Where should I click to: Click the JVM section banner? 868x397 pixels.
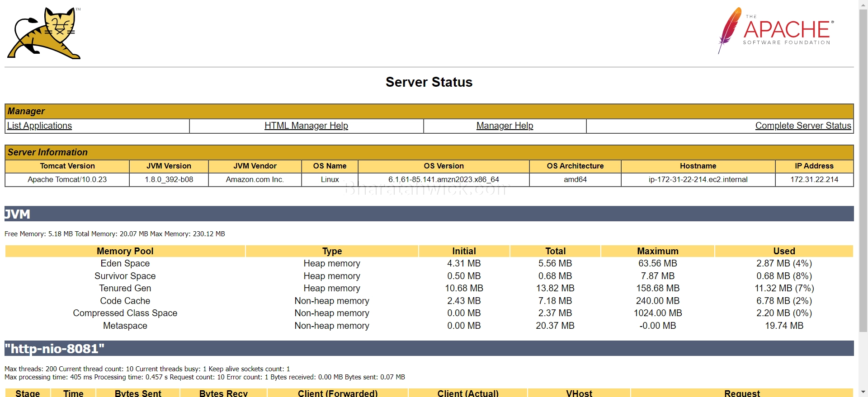pyautogui.click(x=429, y=214)
